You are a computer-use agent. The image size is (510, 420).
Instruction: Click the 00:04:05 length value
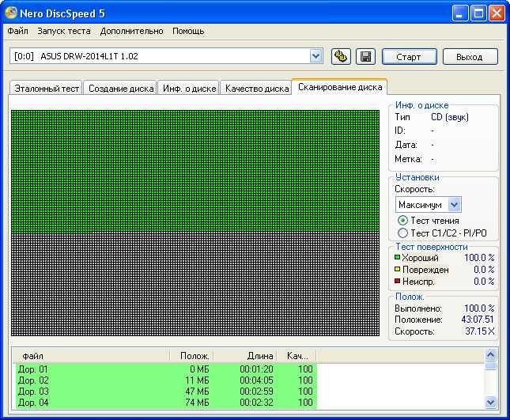[x=256, y=380]
